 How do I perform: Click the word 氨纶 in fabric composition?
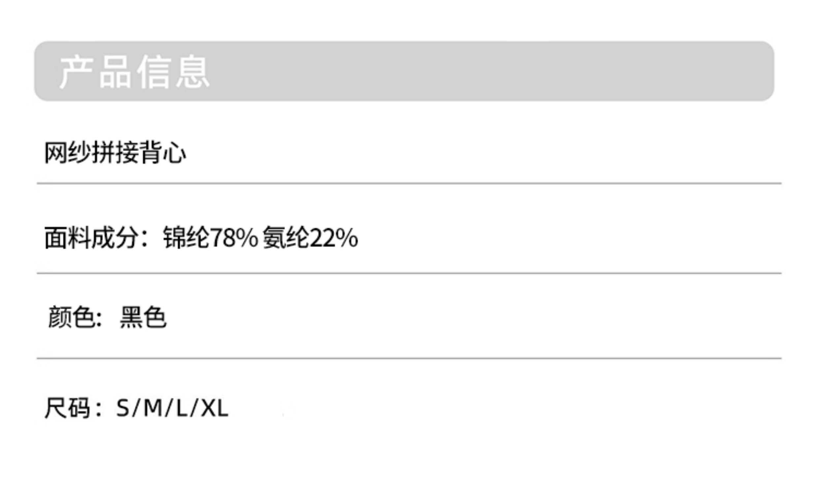click(286, 238)
